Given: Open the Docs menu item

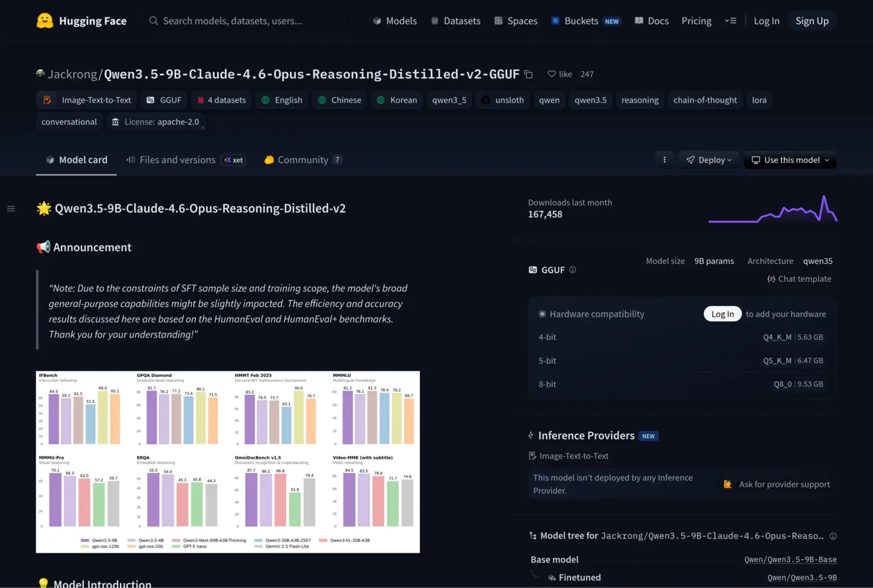Looking at the screenshot, I should (651, 20).
